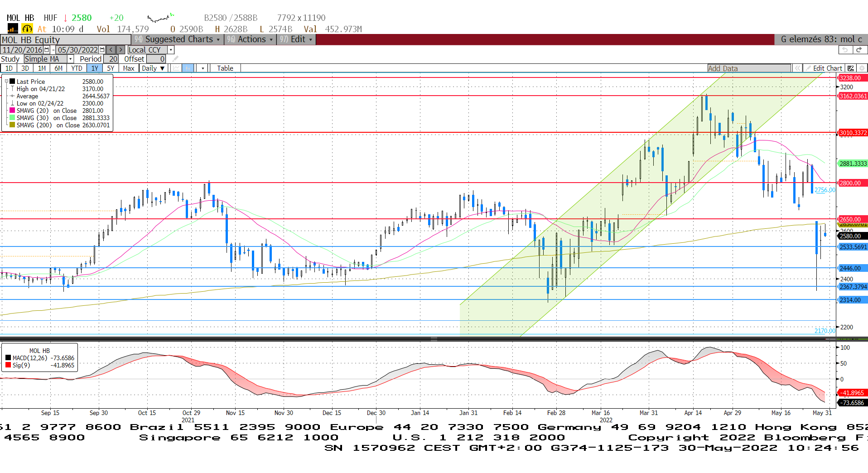Click the orange gauge icon near At
The image size is (868, 473).
coord(27,29)
